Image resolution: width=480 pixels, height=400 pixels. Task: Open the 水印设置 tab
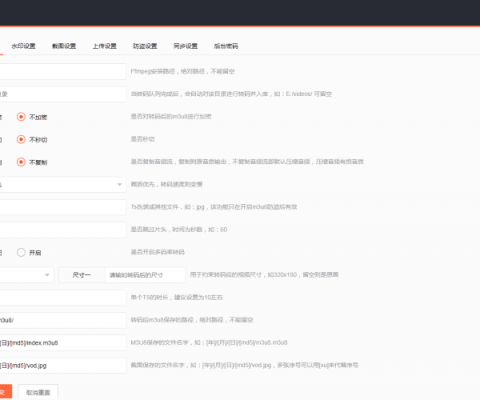(x=23, y=46)
